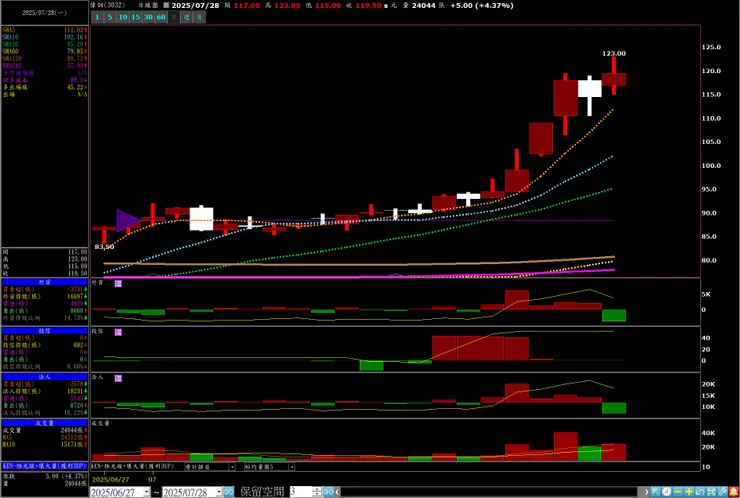Expand the end date 2025/07/28 dropdown
The height and width of the screenshot is (498, 740).
(219, 492)
